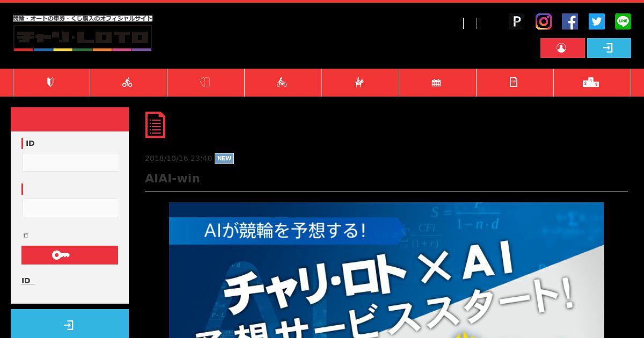This screenshot has width=644, height=338.
Task: Click the red key login button
Action: (70, 255)
